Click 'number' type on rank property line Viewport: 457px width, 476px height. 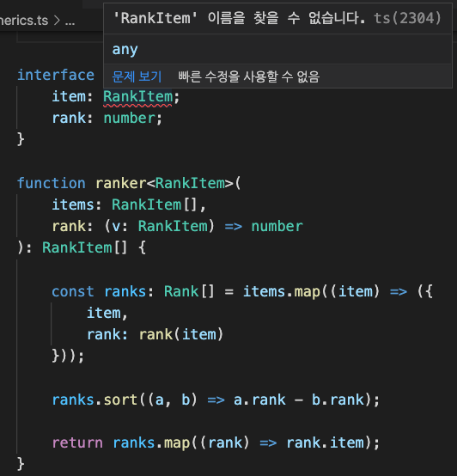130,118
